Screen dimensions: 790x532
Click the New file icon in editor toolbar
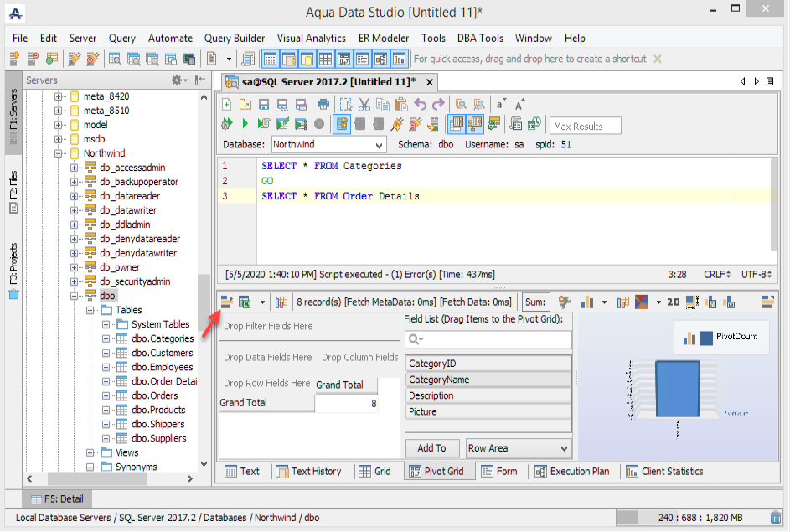tap(227, 104)
